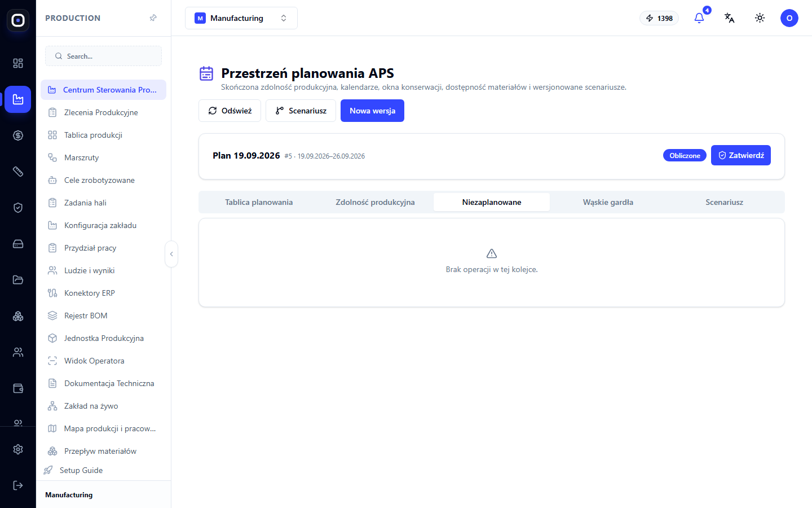Viewport: 812px width, 508px height.
Task: Pin the Production sidebar
Action: (x=153, y=18)
